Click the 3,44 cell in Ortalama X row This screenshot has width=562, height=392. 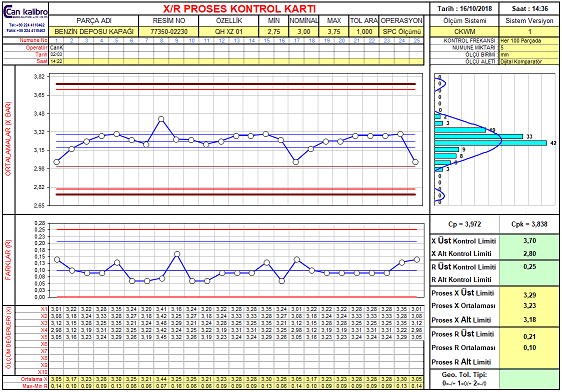161,379
